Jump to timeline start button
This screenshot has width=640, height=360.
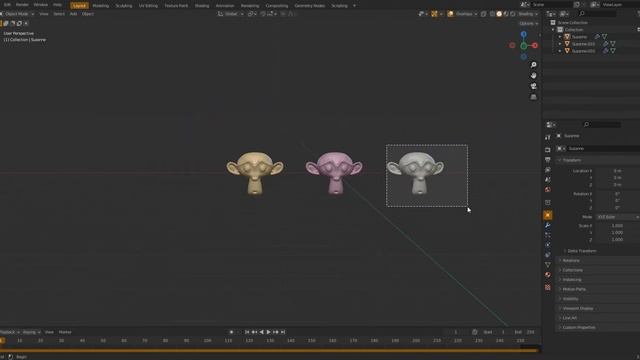coord(247,332)
